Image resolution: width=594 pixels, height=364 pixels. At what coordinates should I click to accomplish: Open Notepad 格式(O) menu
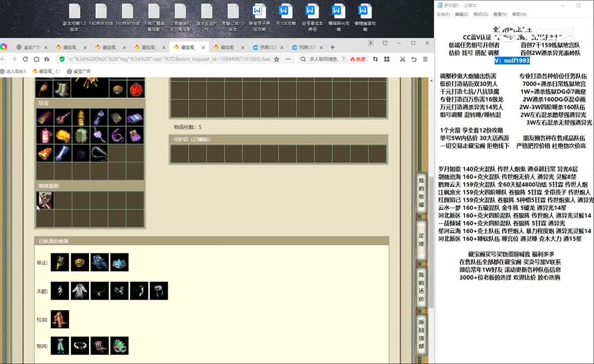click(x=481, y=14)
